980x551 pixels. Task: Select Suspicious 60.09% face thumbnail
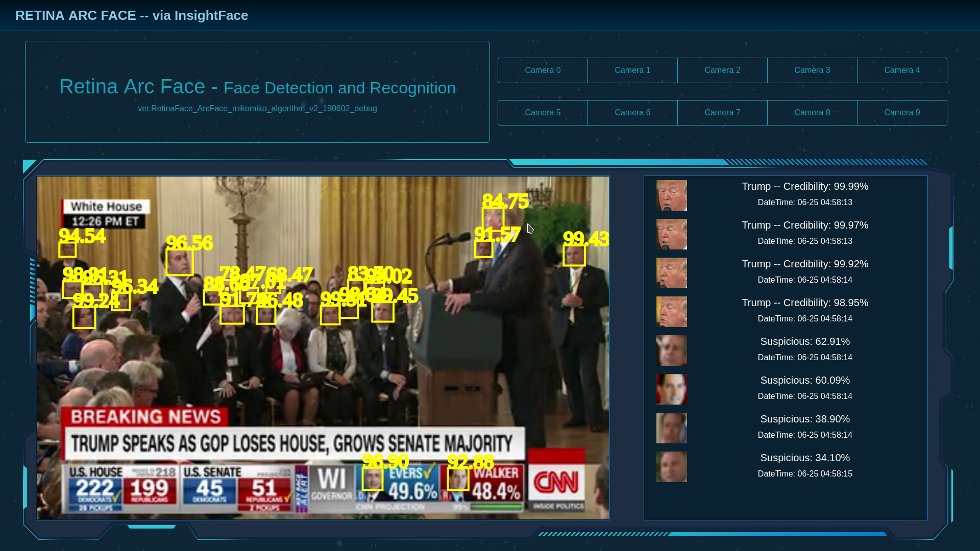[x=671, y=389]
